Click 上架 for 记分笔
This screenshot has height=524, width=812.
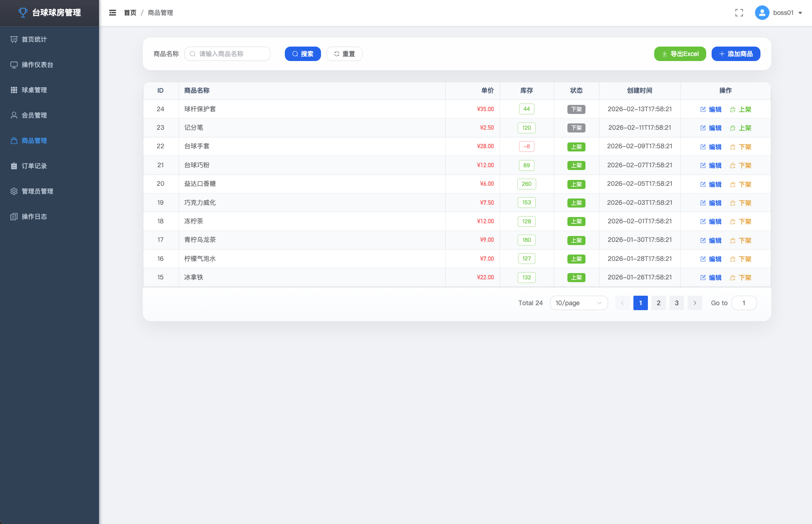(741, 128)
